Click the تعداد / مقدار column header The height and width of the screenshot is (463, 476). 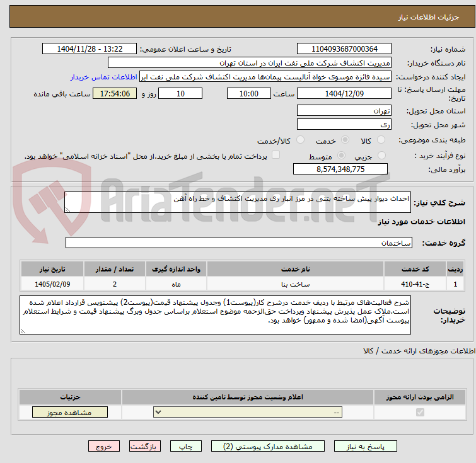115,269
